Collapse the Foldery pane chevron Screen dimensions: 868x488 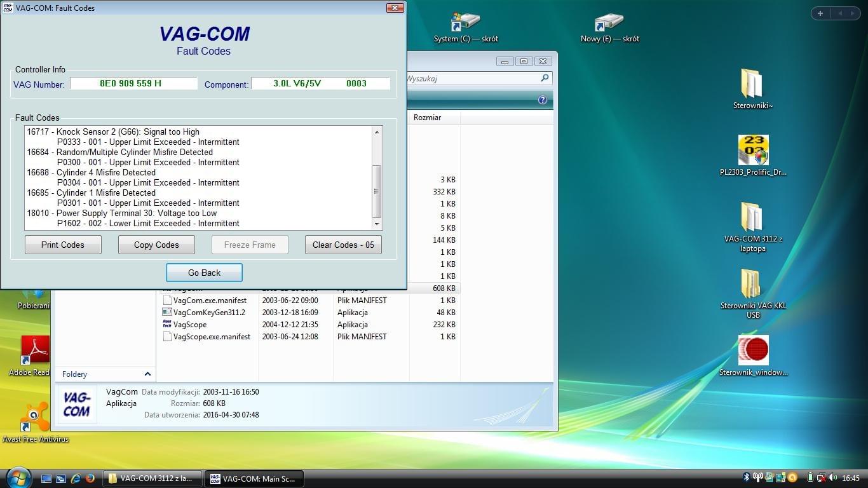coord(147,374)
